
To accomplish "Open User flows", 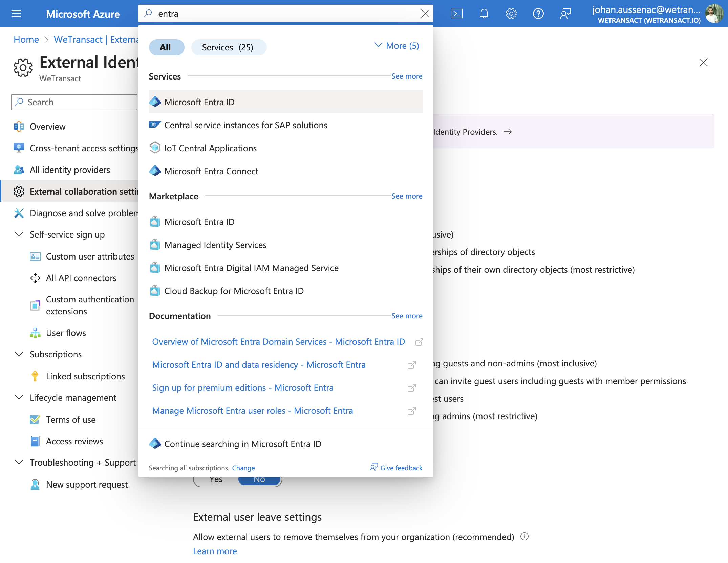I will point(66,333).
